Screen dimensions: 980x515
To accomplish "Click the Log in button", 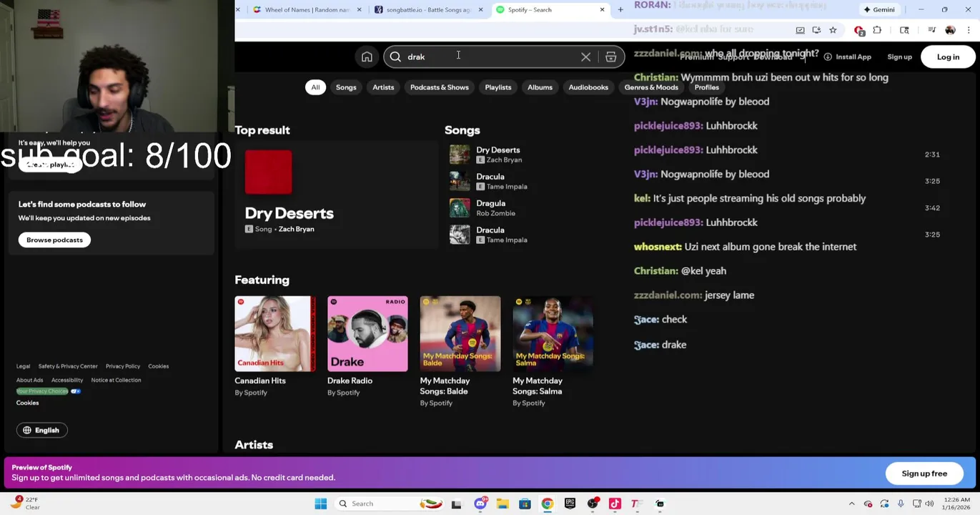I will pyautogui.click(x=948, y=57).
